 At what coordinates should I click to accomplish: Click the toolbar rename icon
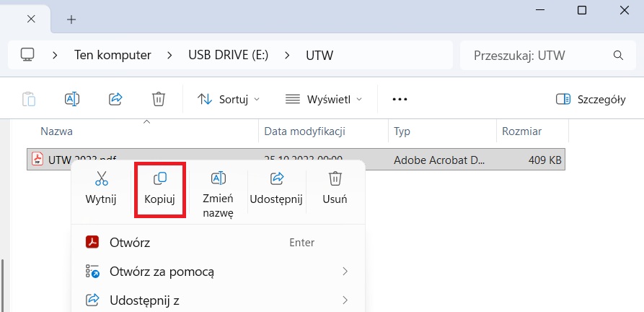point(72,99)
